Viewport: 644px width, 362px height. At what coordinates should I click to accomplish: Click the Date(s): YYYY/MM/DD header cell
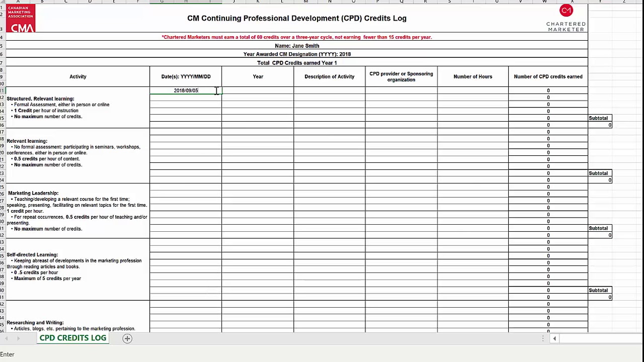coord(186,76)
